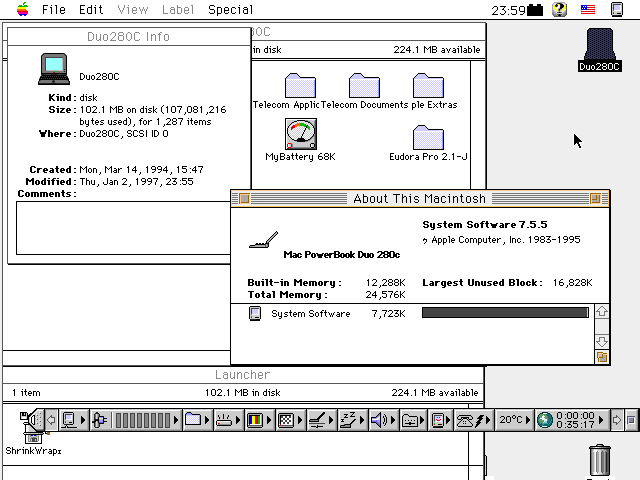Click the laptop icon in Duo280C Info
Screen dimensions: 640x480
pyautogui.click(x=54, y=69)
